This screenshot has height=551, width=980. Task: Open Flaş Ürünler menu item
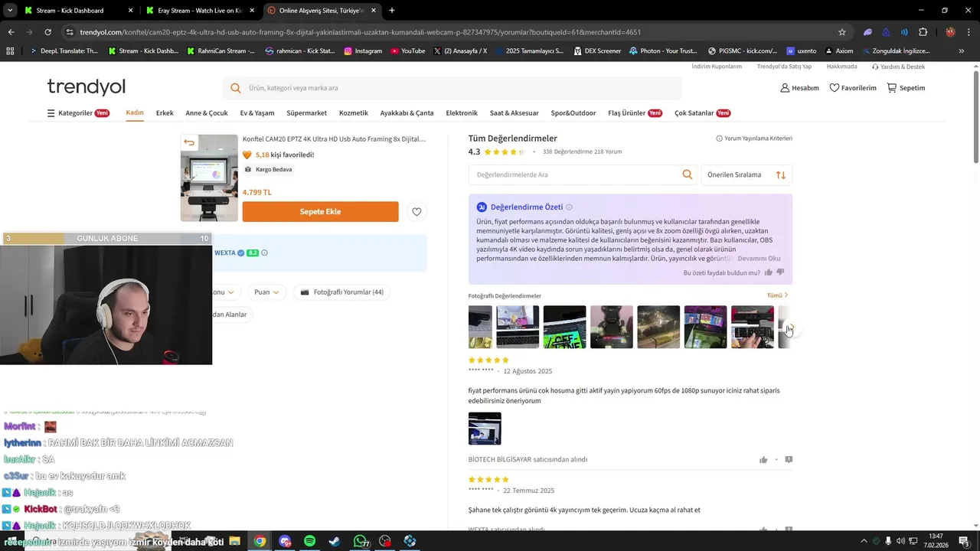tap(635, 113)
